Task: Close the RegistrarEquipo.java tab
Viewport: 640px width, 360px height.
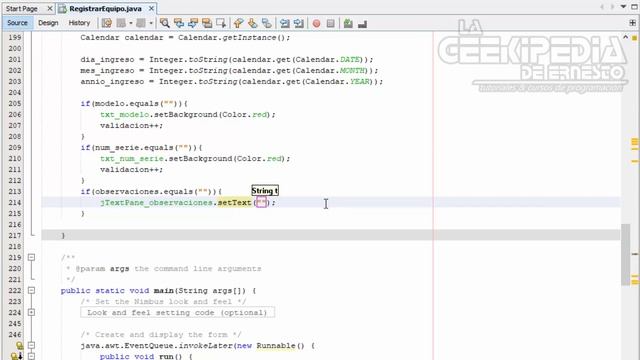Action: (151, 9)
